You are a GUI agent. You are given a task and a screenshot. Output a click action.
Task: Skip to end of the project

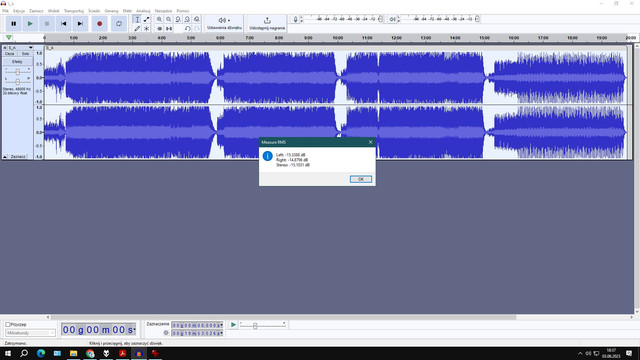80,24
